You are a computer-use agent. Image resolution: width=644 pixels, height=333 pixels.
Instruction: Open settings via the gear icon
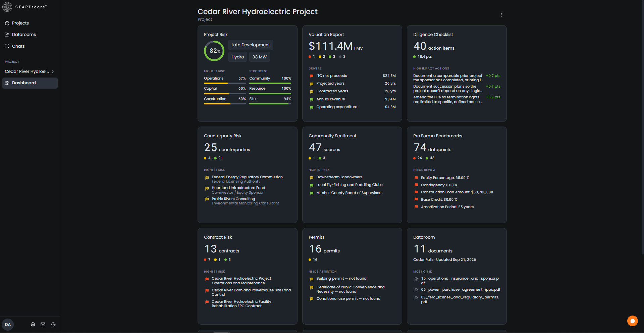[x=33, y=324]
